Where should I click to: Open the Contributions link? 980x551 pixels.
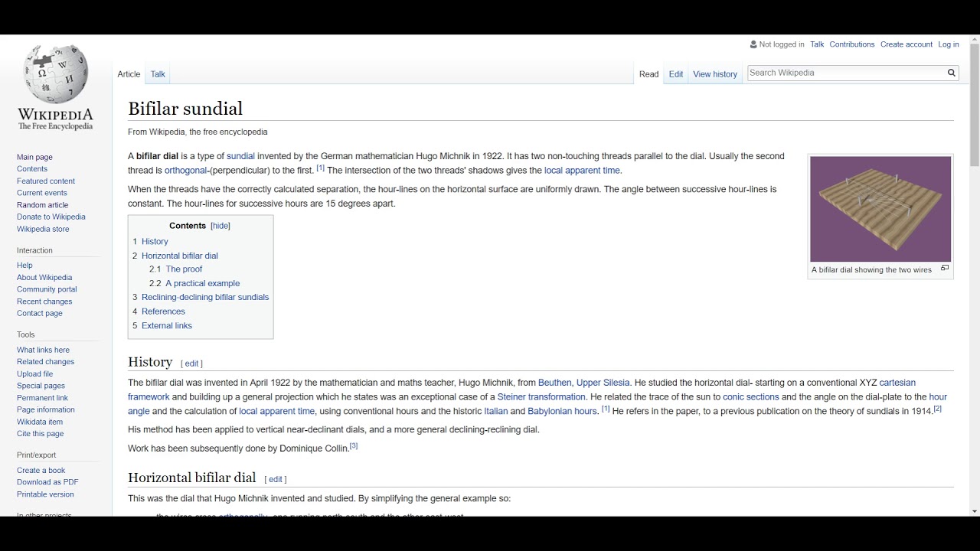point(852,44)
